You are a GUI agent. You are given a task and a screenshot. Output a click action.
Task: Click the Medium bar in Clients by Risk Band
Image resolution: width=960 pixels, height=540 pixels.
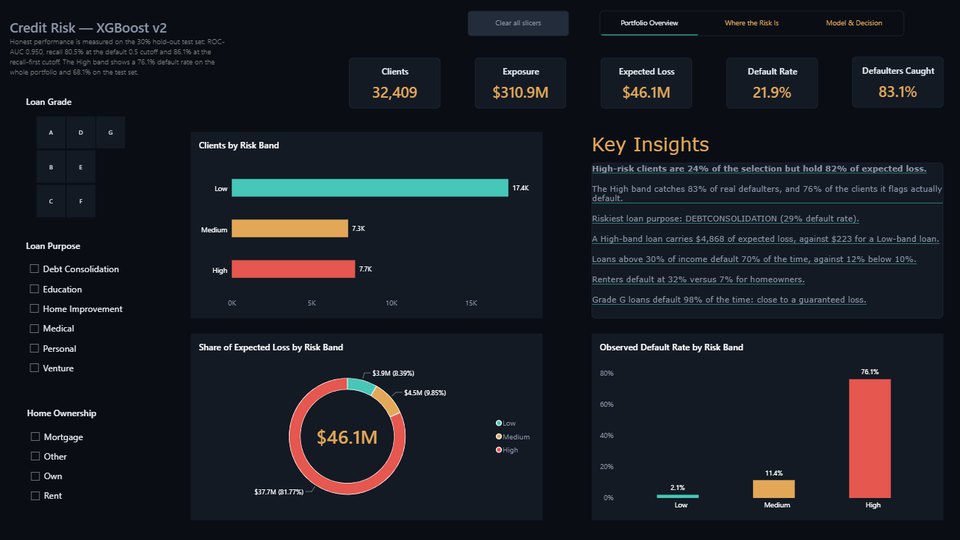tap(290, 228)
